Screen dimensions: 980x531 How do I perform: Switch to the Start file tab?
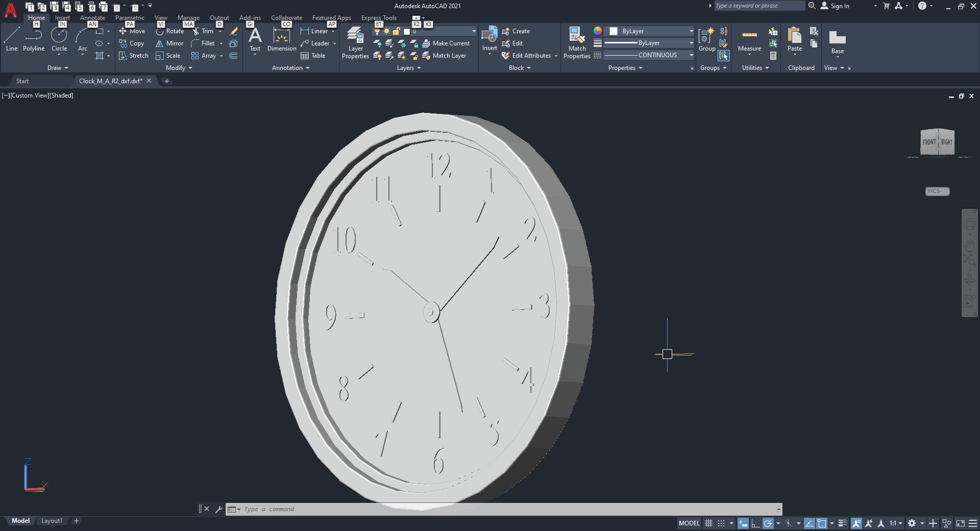coord(22,81)
